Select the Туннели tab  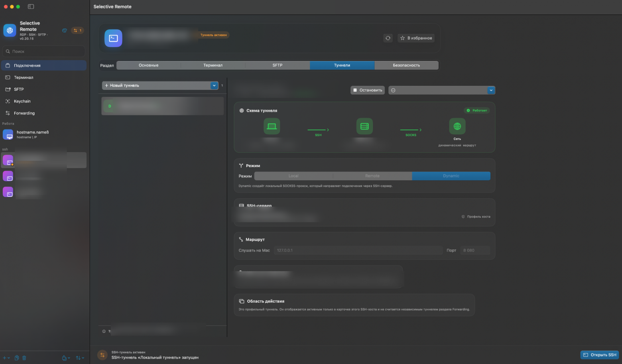(x=342, y=65)
